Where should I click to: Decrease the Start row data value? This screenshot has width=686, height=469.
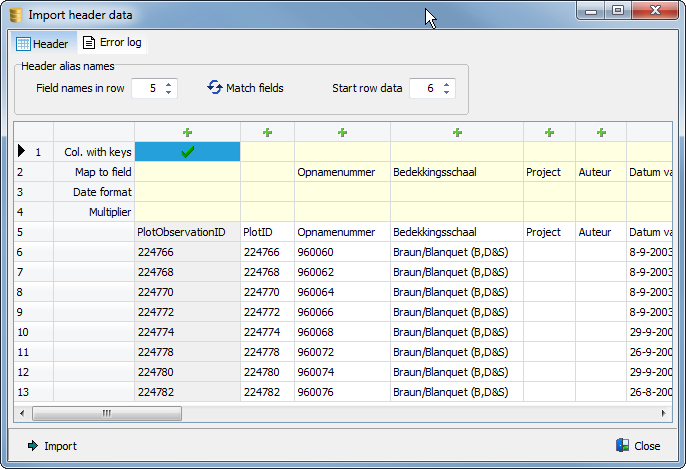446,93
